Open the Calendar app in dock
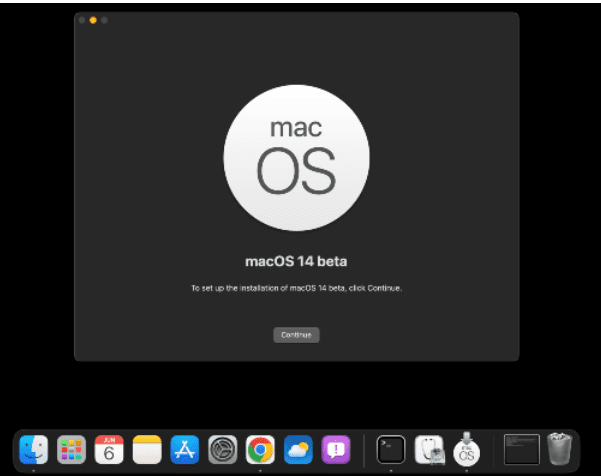This screenshot has width=601, height=476. pyautogui.click(x=109, y=449)
